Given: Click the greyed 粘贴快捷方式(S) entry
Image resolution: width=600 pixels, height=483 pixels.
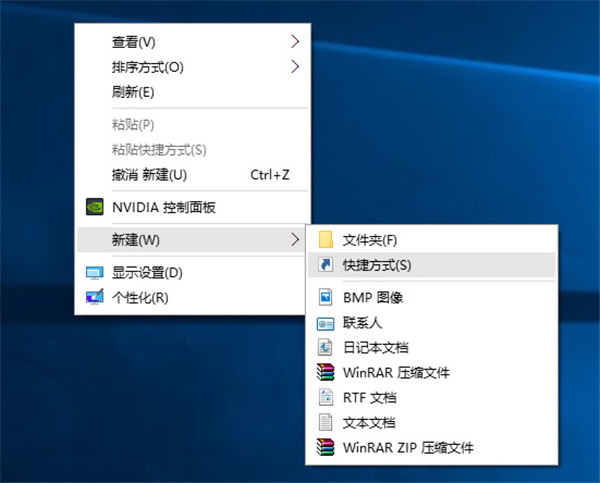Looking at the screenshot, I should pos(192,150).
